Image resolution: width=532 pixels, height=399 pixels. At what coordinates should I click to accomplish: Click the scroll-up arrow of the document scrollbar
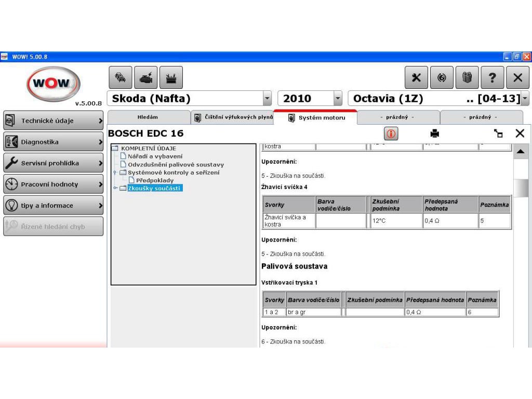pyautogui.click(x=521, y=152)
